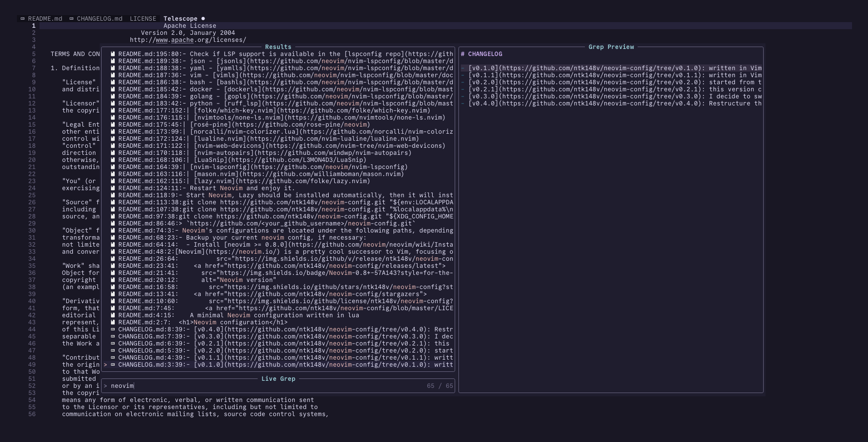Open the README.md buffer tab

[45, 19]
